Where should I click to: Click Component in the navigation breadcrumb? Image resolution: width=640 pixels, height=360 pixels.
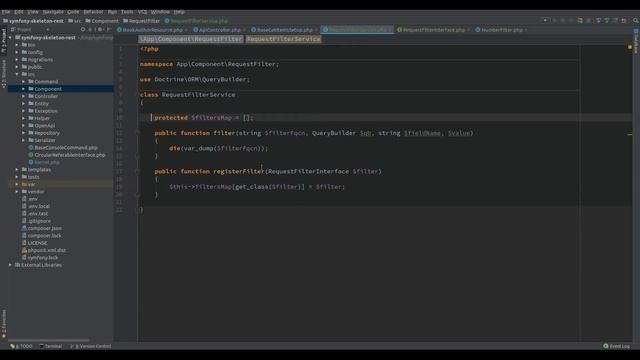[x=102, y=21]
